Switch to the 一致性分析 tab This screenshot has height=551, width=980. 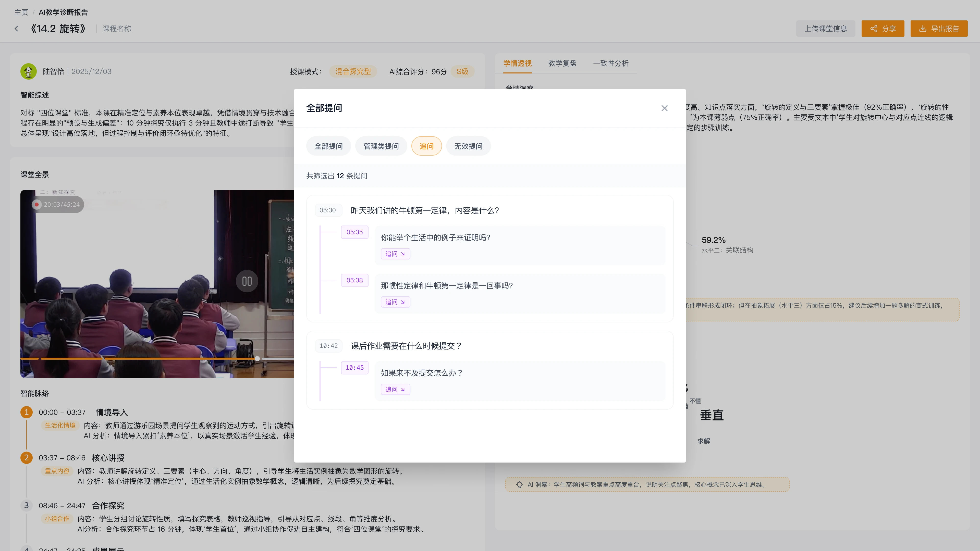click(x=611, y=64)
